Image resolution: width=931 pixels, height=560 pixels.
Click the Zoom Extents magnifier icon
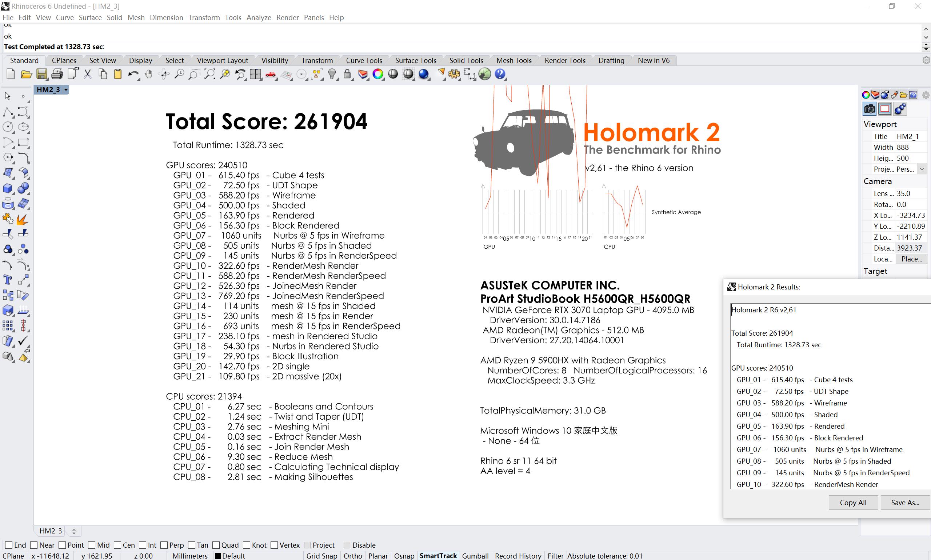[x=209, y=74]
